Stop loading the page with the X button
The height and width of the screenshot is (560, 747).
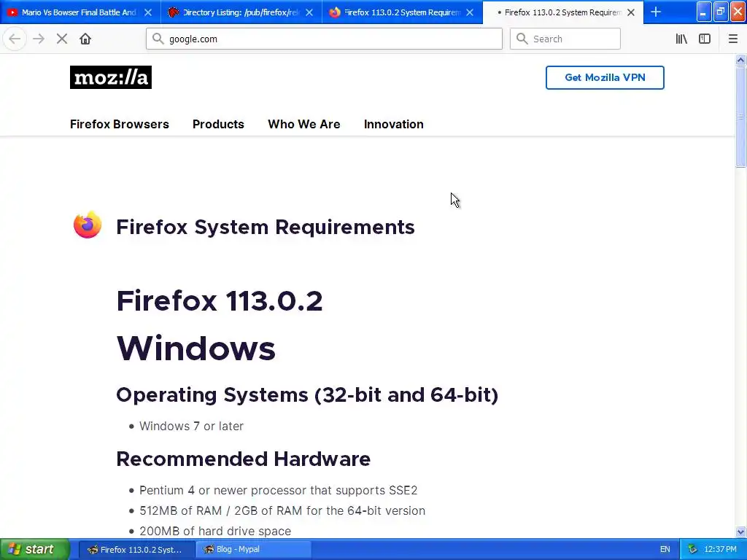62,39
